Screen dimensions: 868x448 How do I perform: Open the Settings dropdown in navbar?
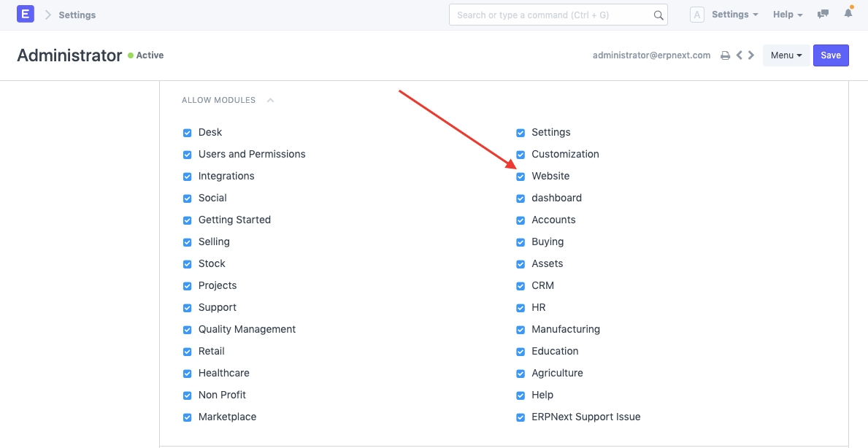(x=734, y=15)
